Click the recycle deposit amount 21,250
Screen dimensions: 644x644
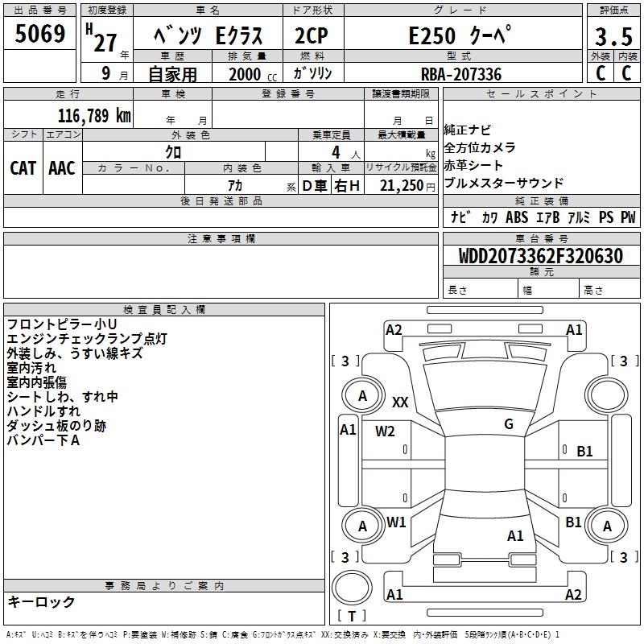click(x=401, y=186)
